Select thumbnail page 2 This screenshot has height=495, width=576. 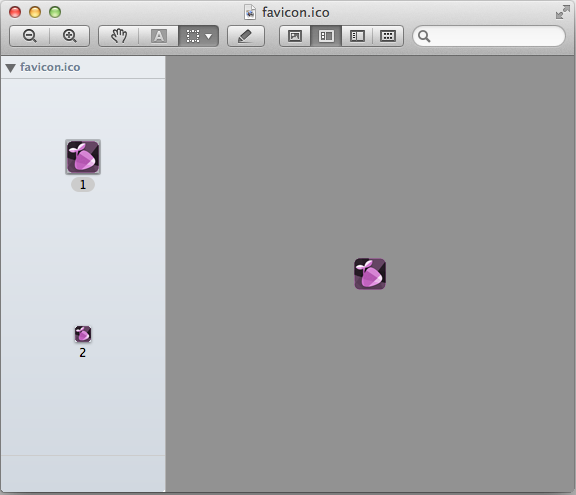coord(83,334)
